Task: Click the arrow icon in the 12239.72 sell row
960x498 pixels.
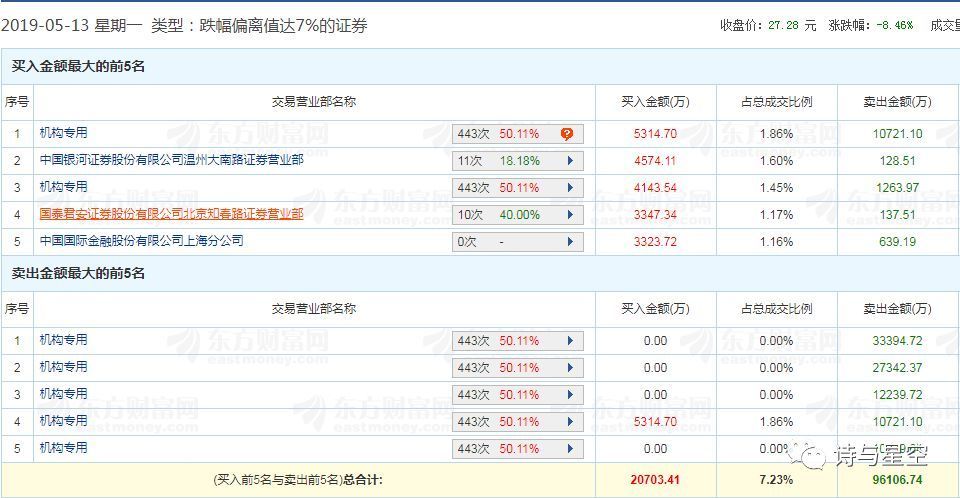Action: 570,395
